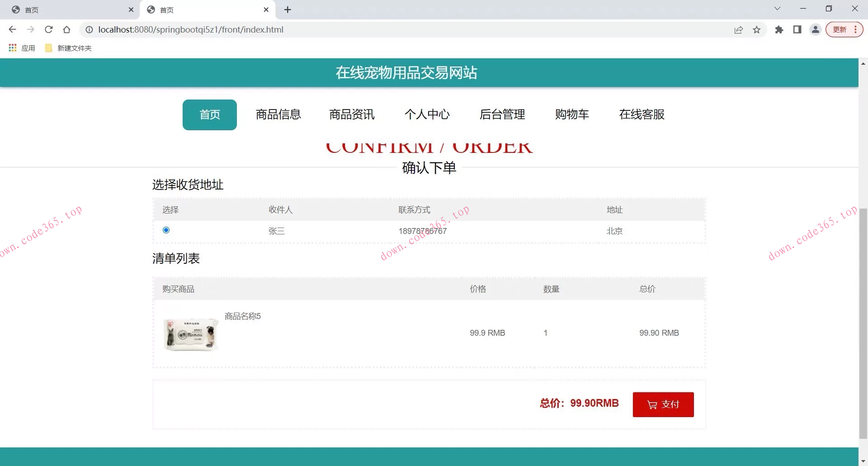Open the 应用 shortcut on the bookmarks bar
The height and width of the screenshot is (466, 868).
[22, 48]
